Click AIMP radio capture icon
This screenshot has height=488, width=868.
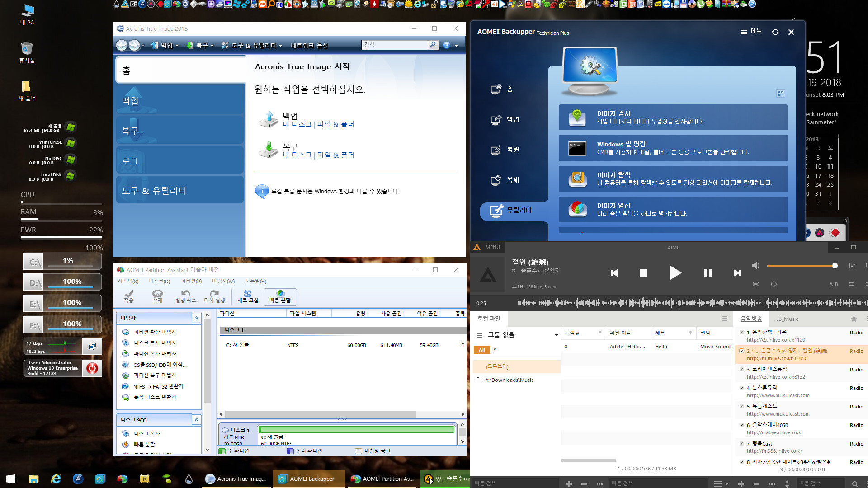(756, 284)
